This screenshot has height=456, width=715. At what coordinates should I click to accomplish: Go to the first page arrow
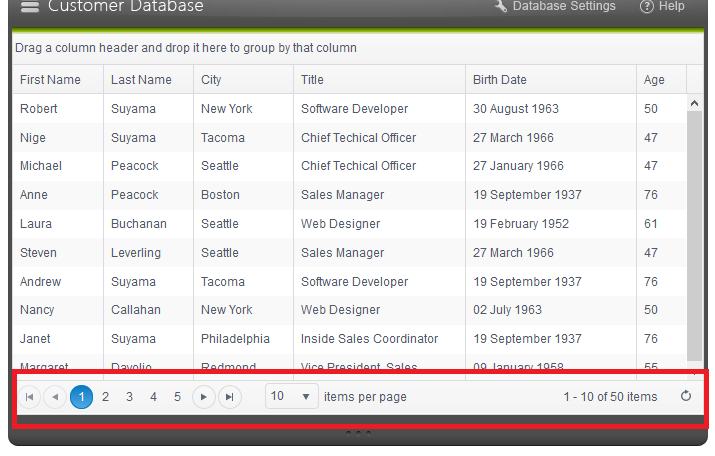[30, 397]
